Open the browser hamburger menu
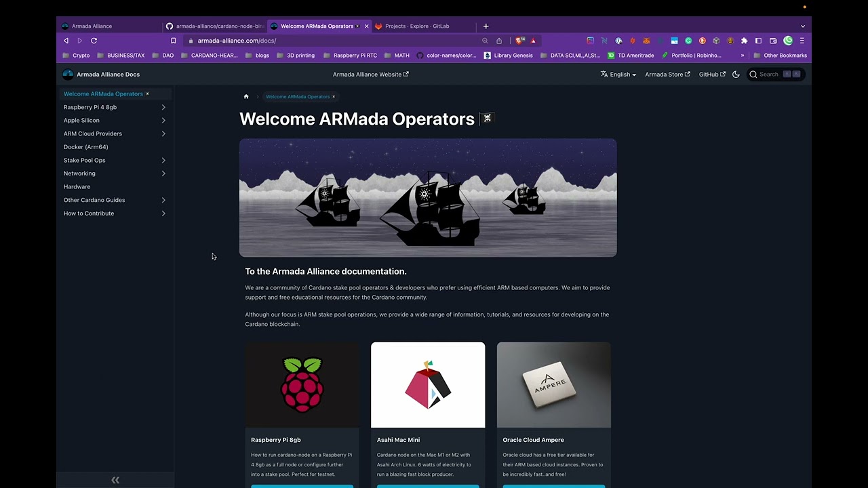The height and width of the screenshot is (488, 868). (802, 41)
